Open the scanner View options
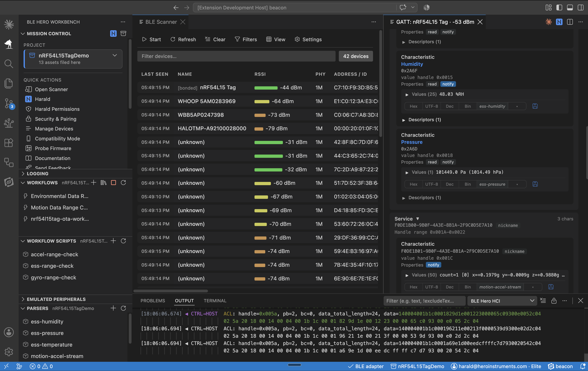This screenshot has width=588, height=371. [x=276, y=39]
